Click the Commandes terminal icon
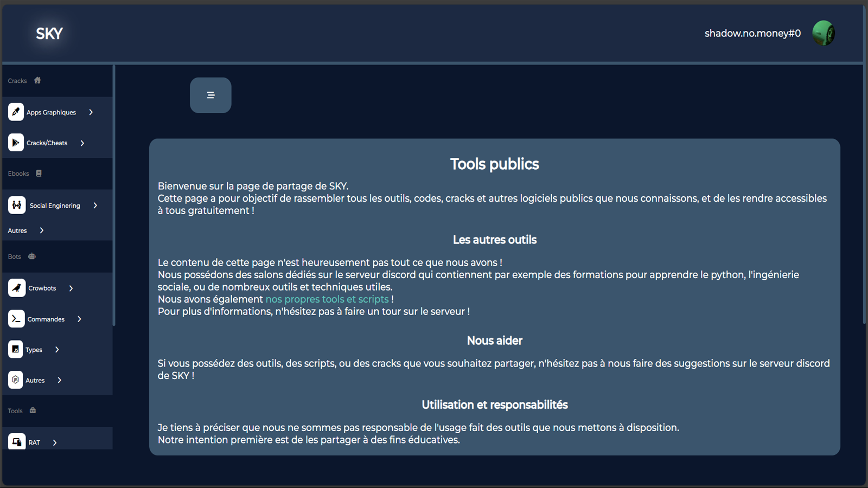Image resolution: width=868 pixels, height=488 pixels. pos(16,319)
